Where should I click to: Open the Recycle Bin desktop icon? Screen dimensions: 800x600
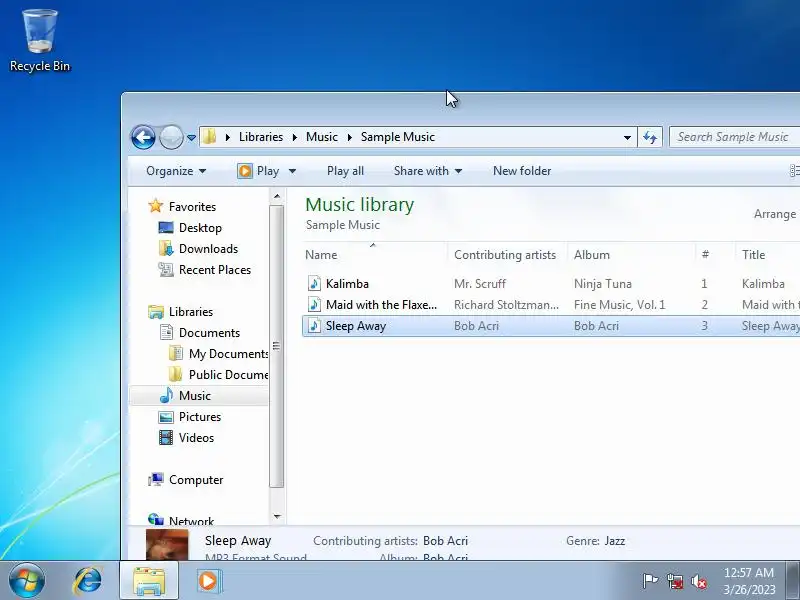point(40,41)
